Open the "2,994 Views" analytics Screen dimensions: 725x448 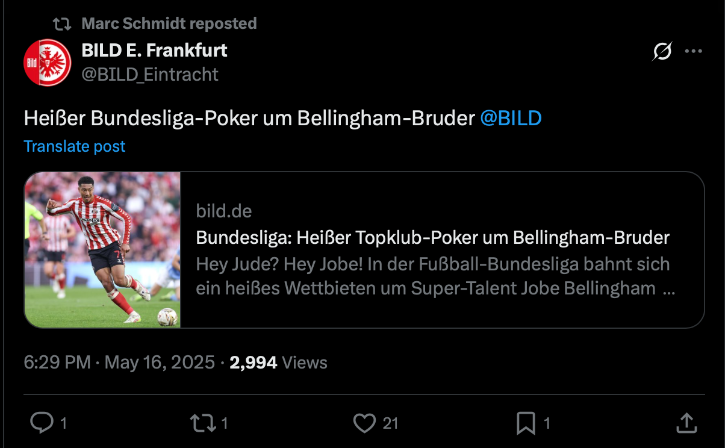coord(278,362)
